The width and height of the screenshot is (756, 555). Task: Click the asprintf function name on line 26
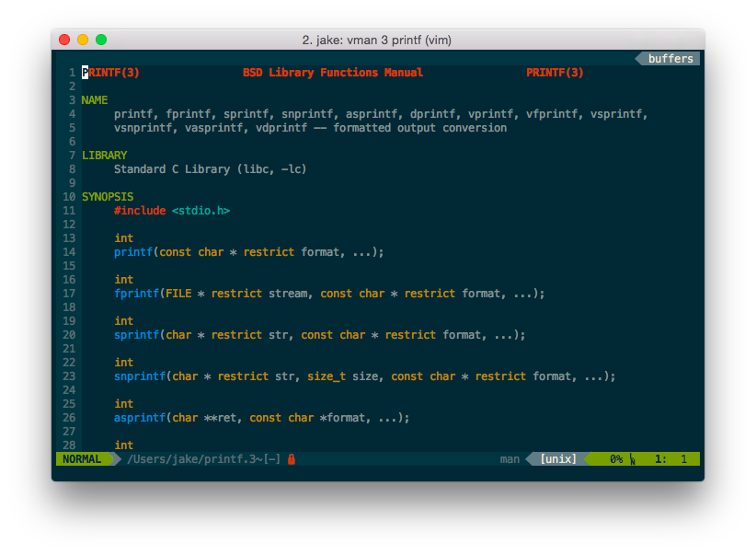point(140,418)
